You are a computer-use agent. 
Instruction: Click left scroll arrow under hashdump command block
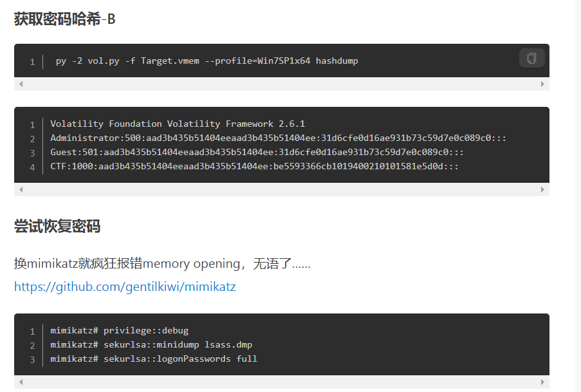click(x=21, y=84)
